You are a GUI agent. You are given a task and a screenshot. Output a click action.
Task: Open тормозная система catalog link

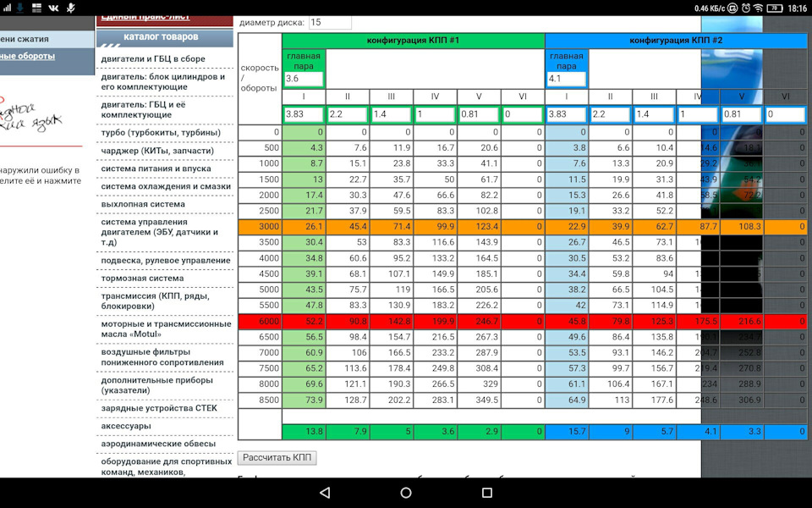(x=142, y=279)
